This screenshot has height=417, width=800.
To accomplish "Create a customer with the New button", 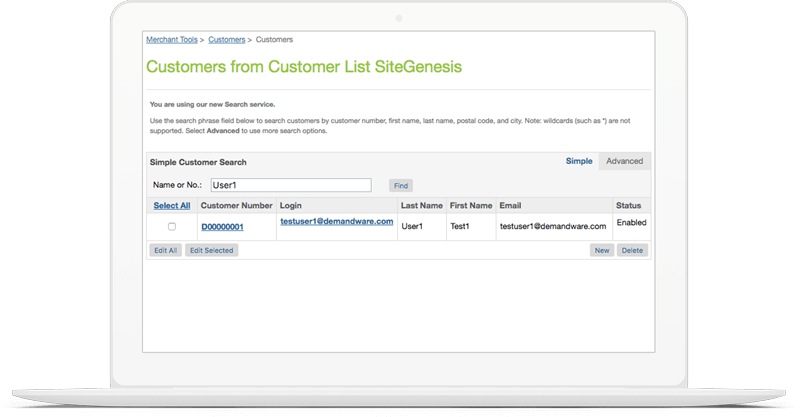I will coord(601,250).
